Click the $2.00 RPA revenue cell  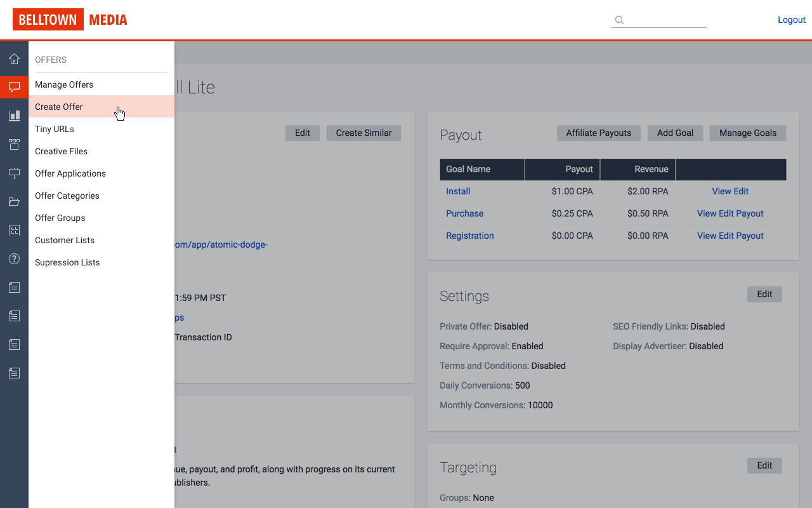[x=648, y=191]
